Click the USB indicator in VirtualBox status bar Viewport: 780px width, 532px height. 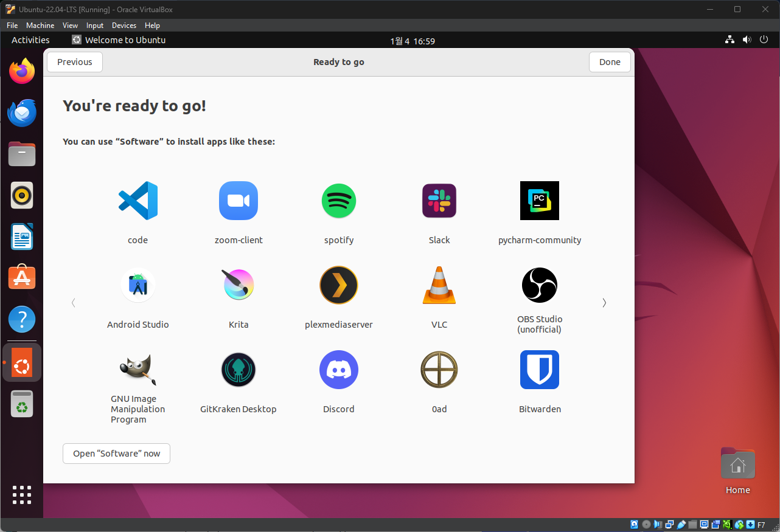pyautogui.click(x=681, y=525)
